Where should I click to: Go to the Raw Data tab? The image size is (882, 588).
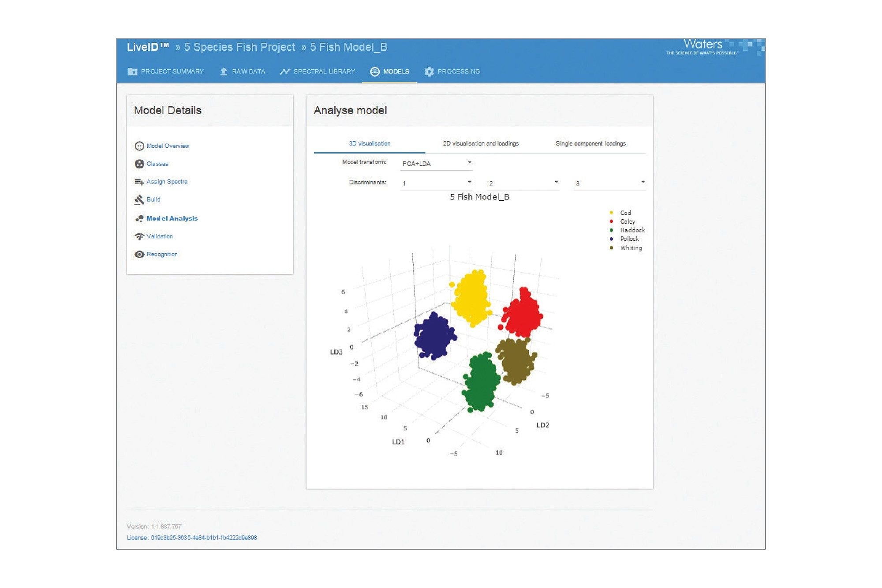[243, 71]
